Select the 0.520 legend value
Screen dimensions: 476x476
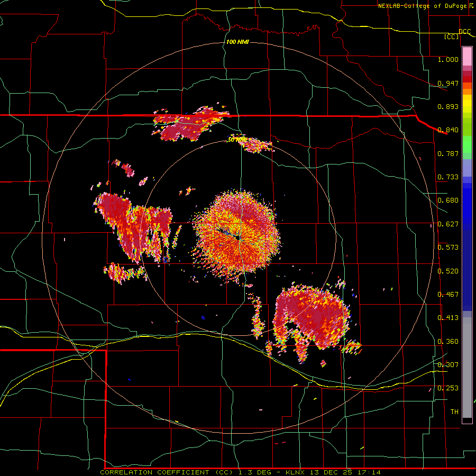pos(448,271)
